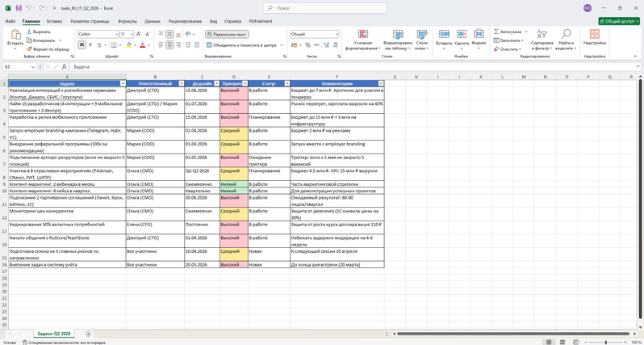The image size is (644, 345).
Task: Apply Формат по образцу painter
Action: point(29,48)
